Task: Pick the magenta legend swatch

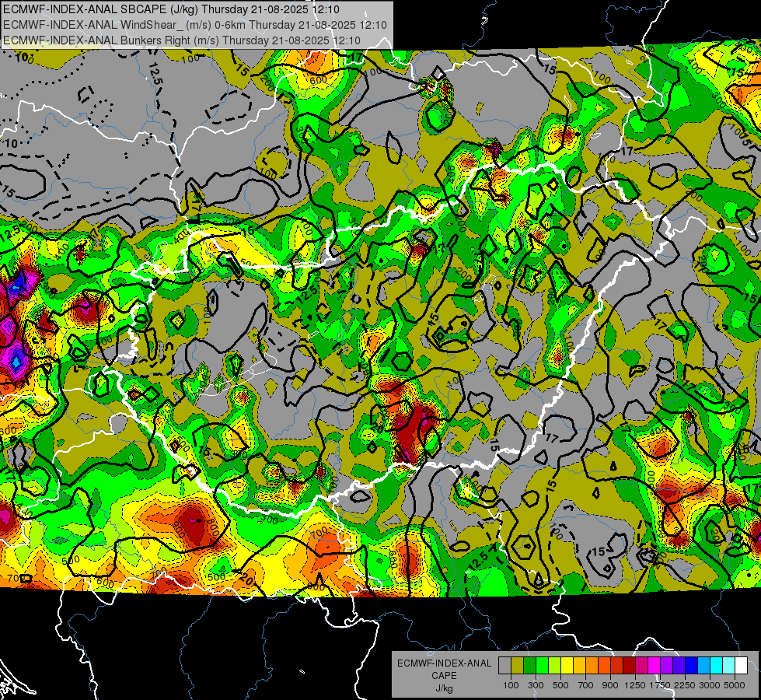Action: tap(654, 666)
